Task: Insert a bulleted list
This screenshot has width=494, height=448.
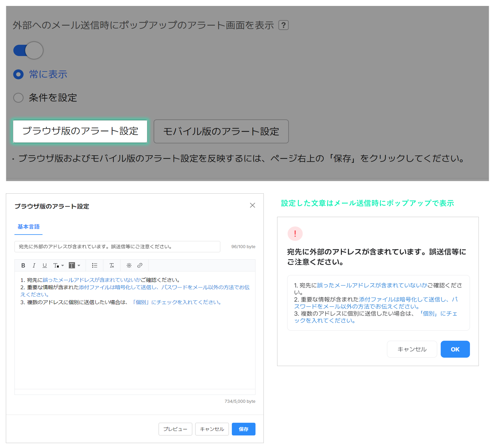Action: 95,265
